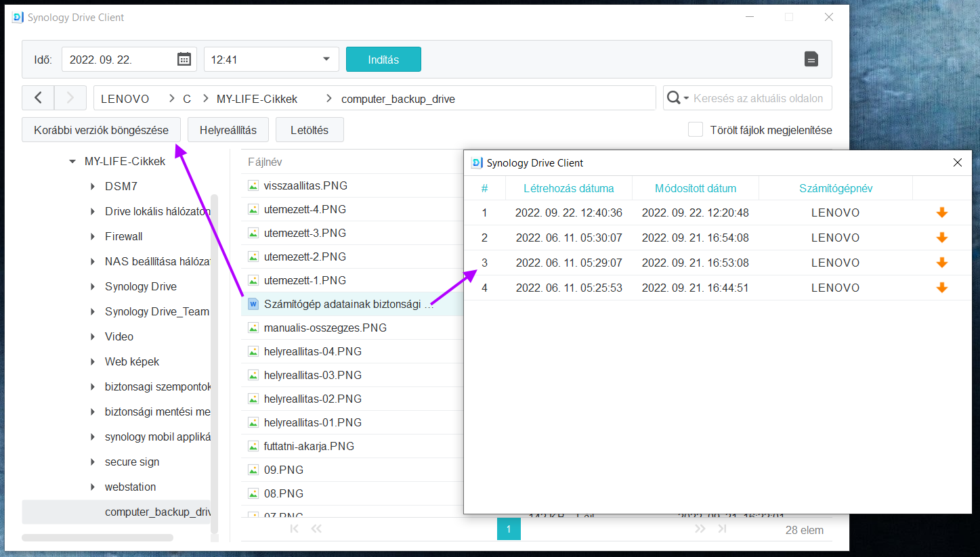980x557 pixels.
Task: Click the image icon of 08.PNG
Action: 253,493
